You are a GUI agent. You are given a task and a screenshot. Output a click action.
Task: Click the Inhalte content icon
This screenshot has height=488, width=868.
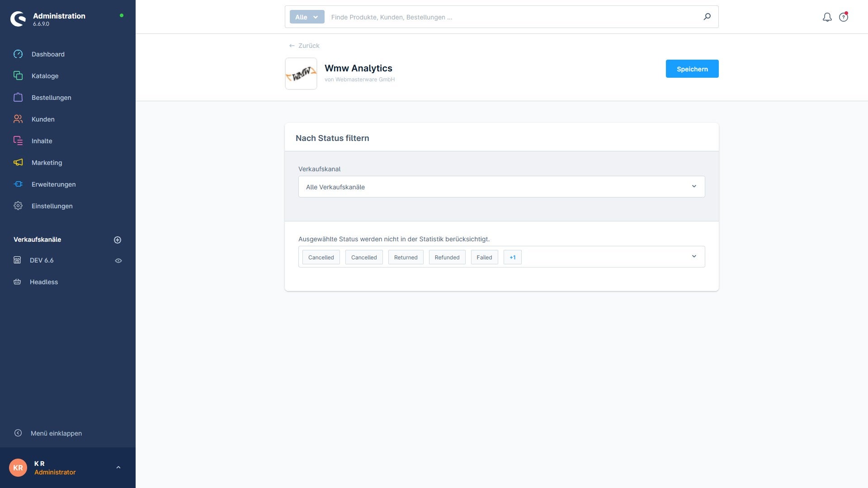[x=18, y=141]
